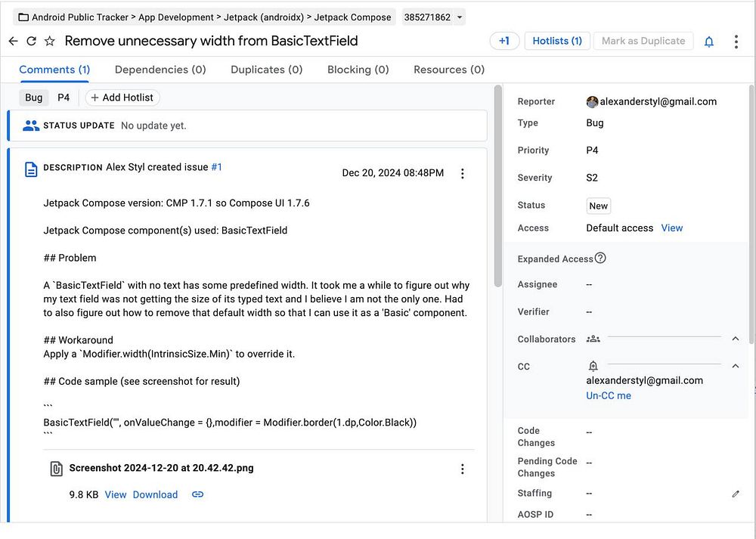Collapse the CC section
The image size is (756, 539).
tap(736, 366)
